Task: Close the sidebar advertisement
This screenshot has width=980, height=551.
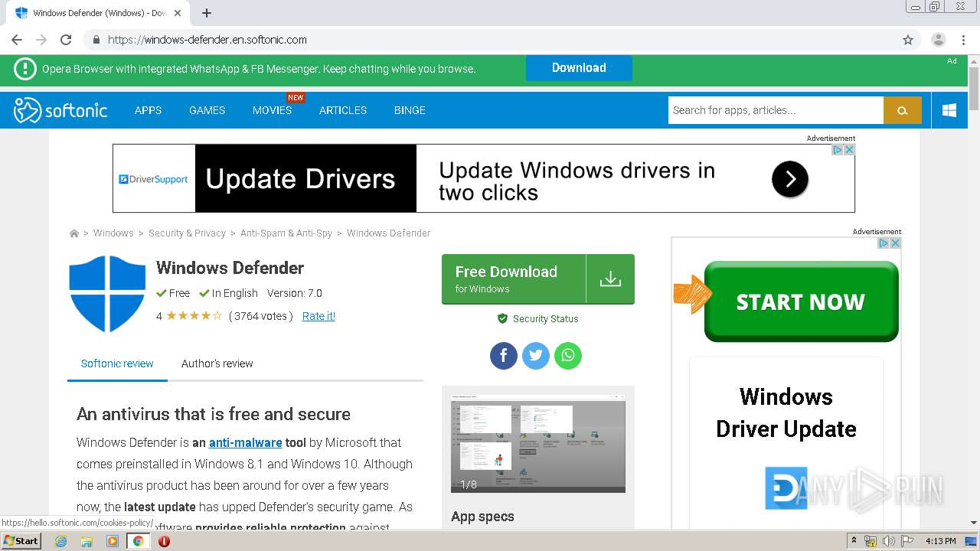Action: (895, 243)
